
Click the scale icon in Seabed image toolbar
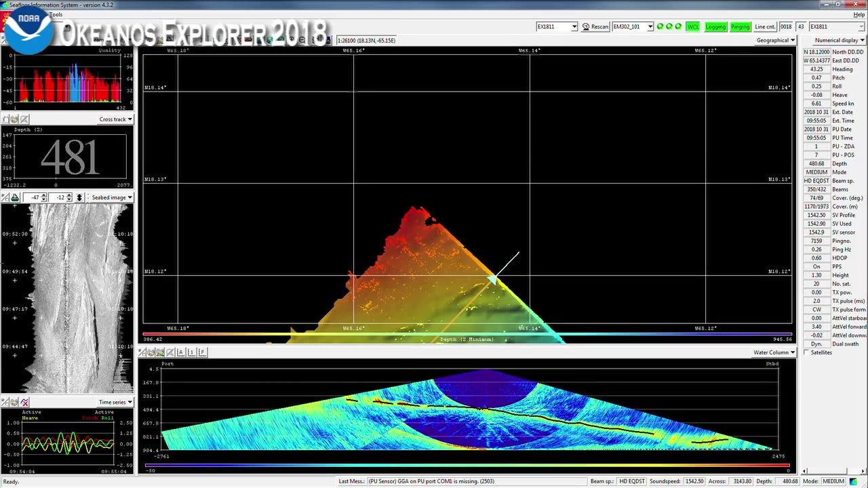click(x=5, y=197)
